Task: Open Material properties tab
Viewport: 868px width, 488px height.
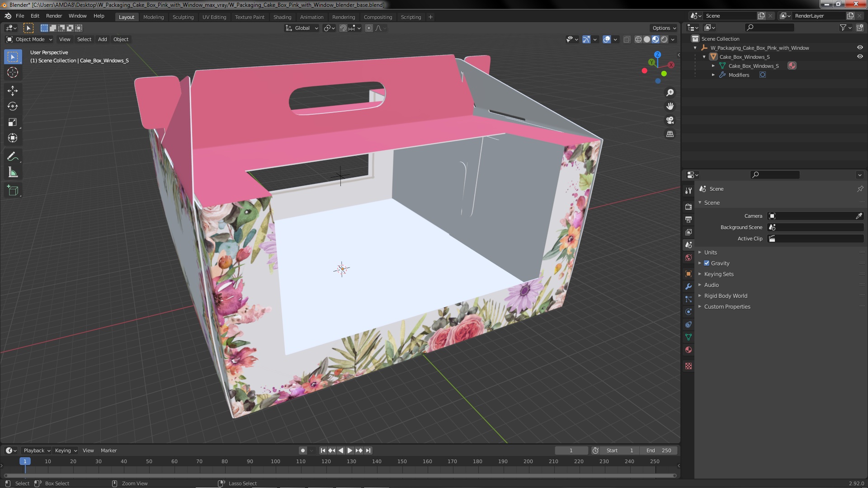Action: (689, 350)
